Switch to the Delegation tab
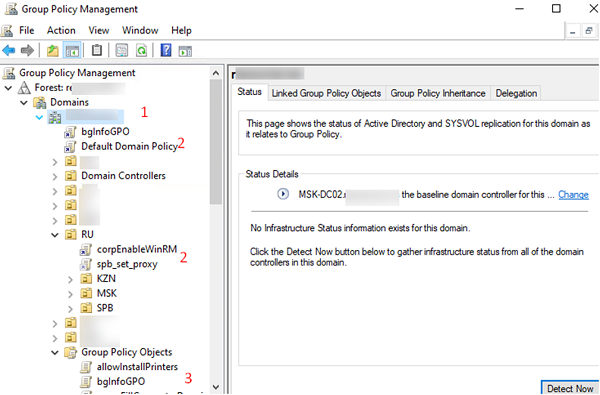The width and height of the screenshot is (600, 395). point(516,93)
